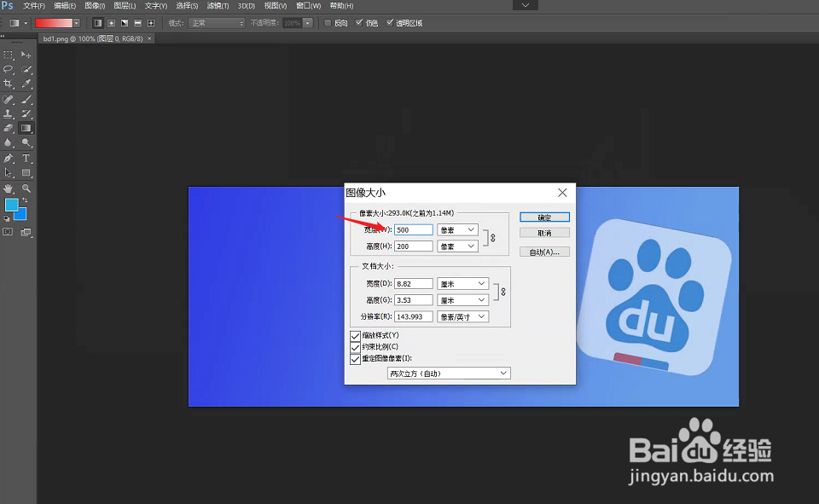Open document height 厘米 unit dropdown
This screenshot has height=504, width=819.
coord(462,300)
